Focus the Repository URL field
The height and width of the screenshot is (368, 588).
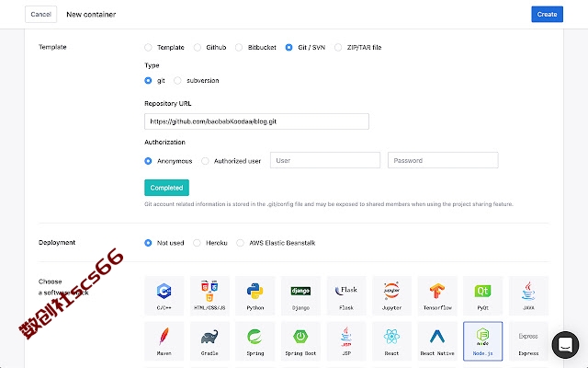256,121
